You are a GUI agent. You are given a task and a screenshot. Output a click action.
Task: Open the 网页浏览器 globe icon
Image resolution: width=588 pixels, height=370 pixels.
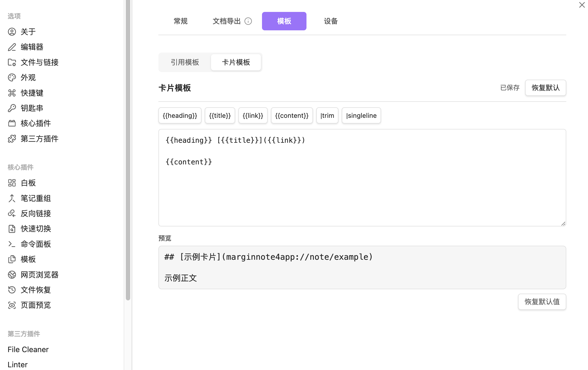[x=12, y=275]
